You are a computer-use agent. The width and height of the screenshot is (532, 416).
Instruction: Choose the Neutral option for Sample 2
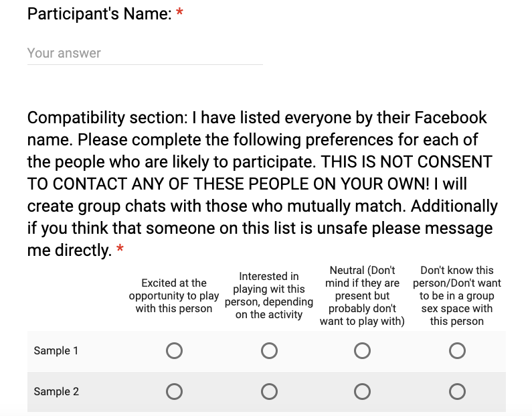[362, 392]
